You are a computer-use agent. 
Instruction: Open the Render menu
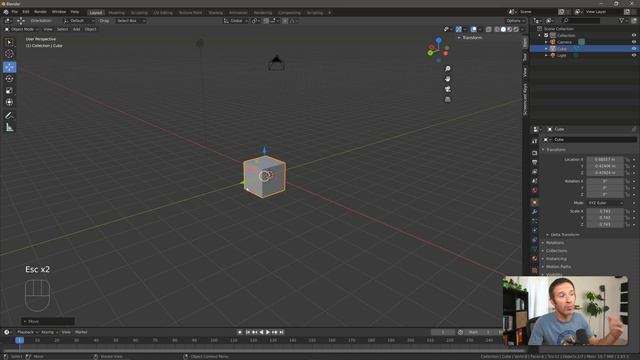click(40, 12)
